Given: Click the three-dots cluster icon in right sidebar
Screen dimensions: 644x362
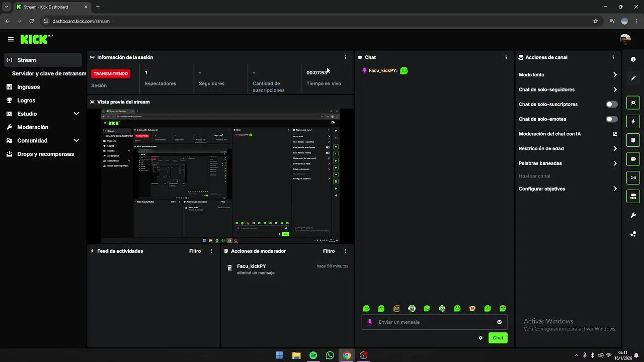Looking at the screenshot, I should point(633,234).
